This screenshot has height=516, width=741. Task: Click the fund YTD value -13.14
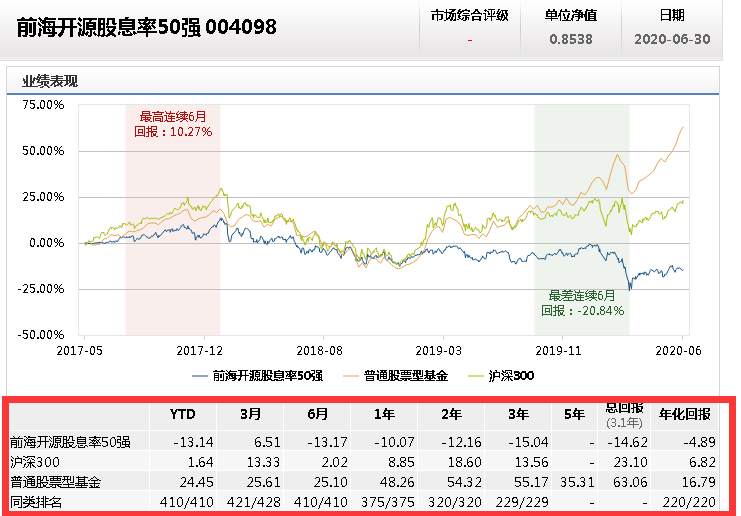coord(193,442)
